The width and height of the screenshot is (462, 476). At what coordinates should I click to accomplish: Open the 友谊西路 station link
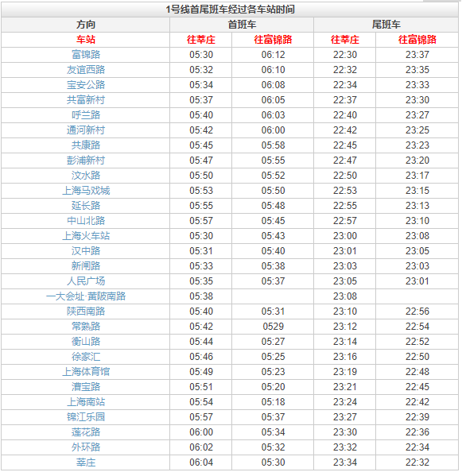tap(86, 70)
